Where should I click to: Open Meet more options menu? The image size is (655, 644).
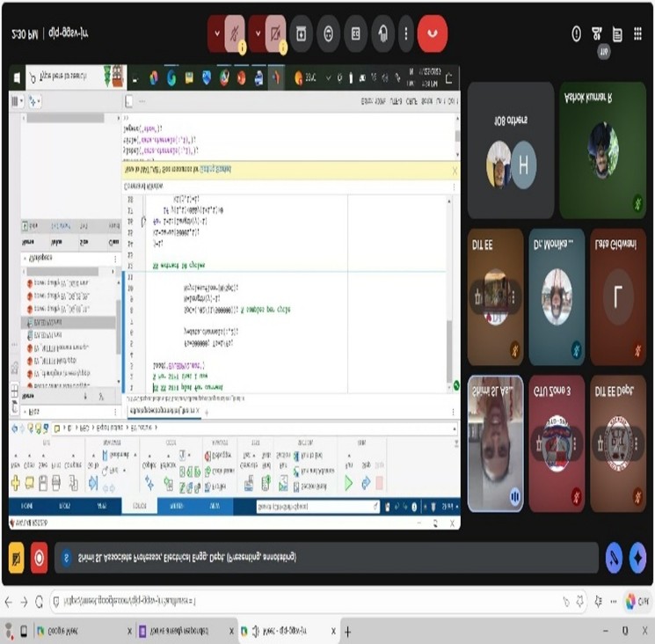pos(405,33)
